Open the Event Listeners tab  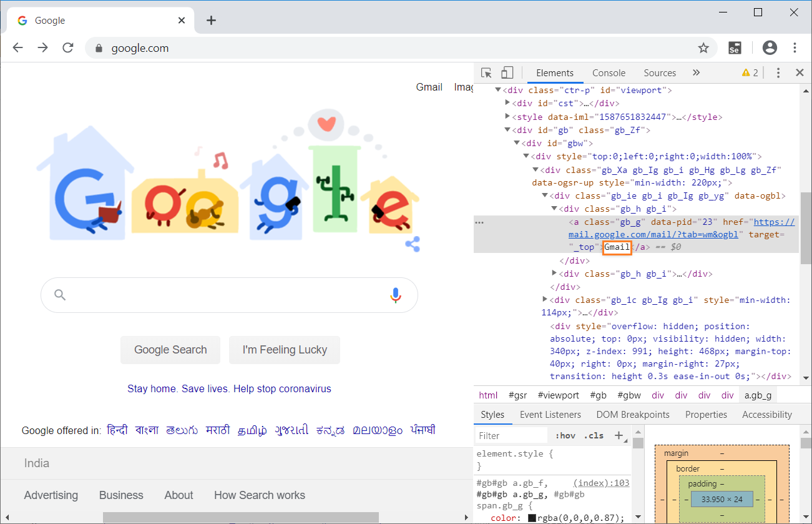[x=550, y=415]
